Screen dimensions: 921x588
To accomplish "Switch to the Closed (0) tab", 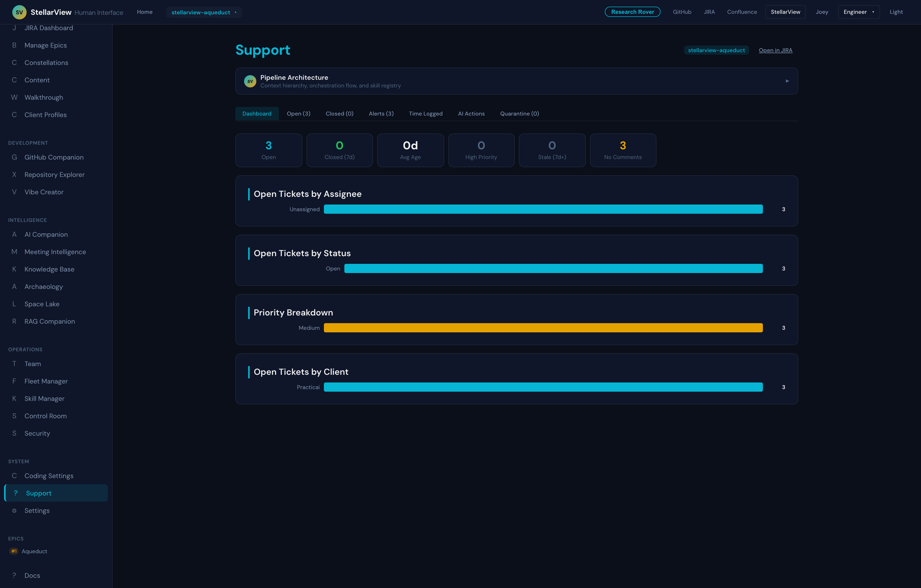I will [x=339, y=114].
